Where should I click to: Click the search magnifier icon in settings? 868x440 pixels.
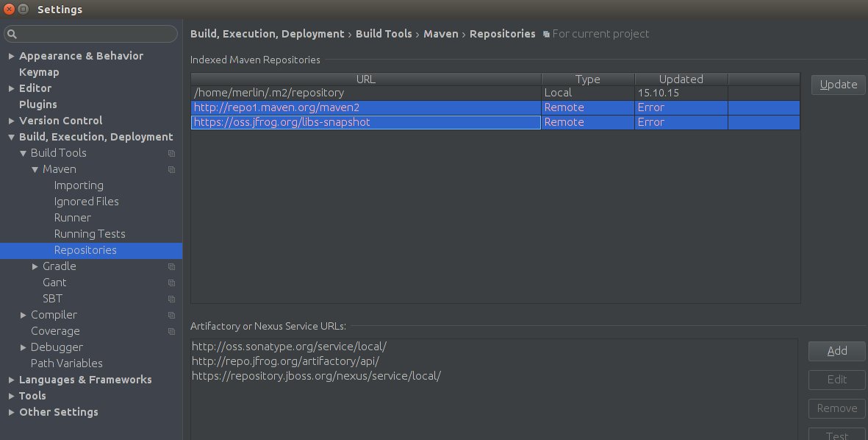[13, 35]
